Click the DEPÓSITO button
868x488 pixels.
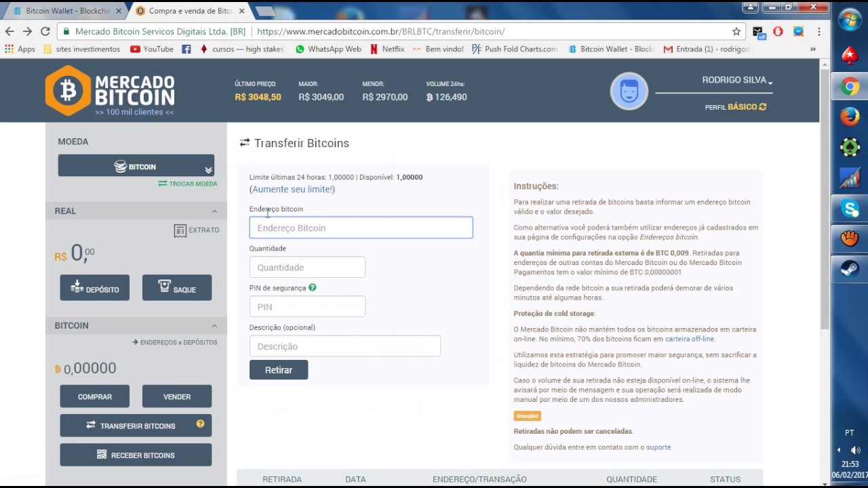[x=94, y=288]
